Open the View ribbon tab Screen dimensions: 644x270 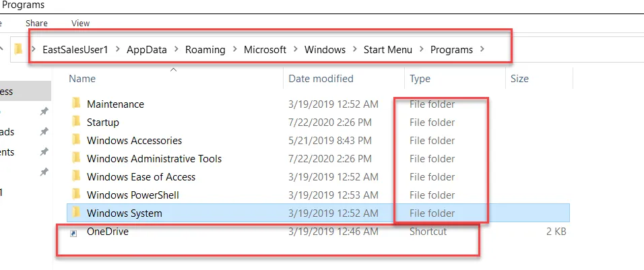(80, 23)
